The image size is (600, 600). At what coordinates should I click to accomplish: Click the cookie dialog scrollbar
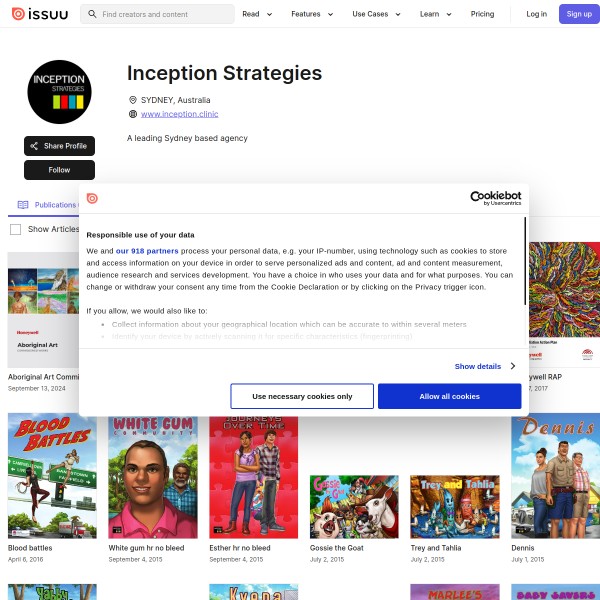click(525, 261)
